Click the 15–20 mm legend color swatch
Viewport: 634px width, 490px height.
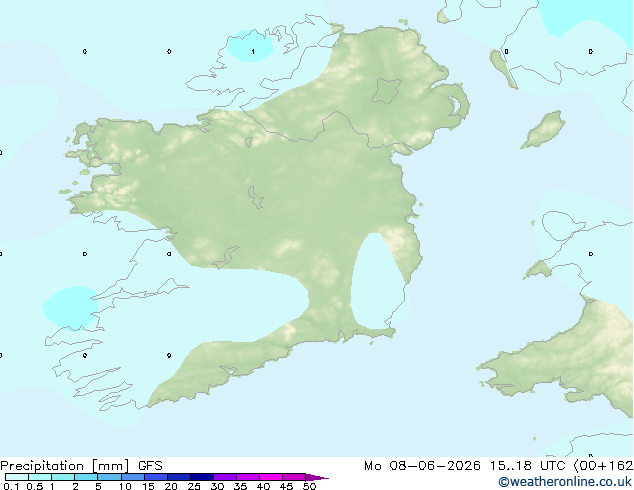coord(156,477)
